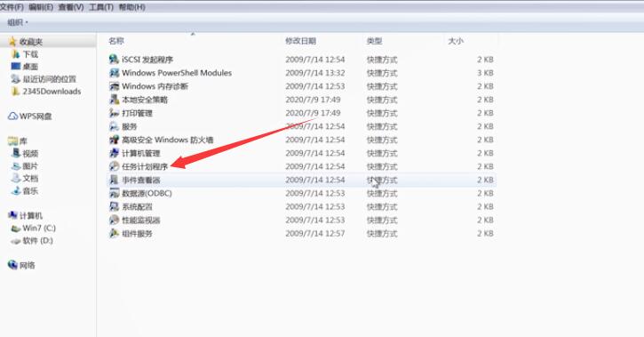644x337 pixels.
Task: Click the 2020/7/9 17:49 date of 打印管理
Action: pos(313,113)
